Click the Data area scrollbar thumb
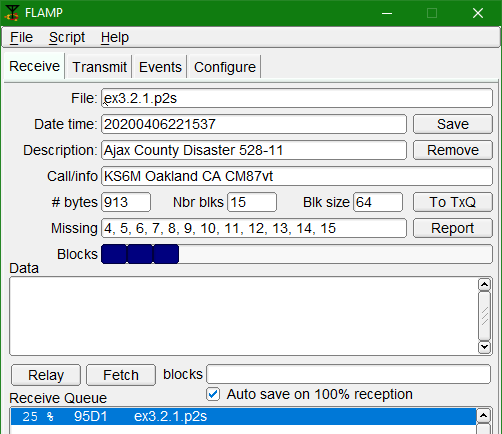502x434 pixels. coord(484,316)
